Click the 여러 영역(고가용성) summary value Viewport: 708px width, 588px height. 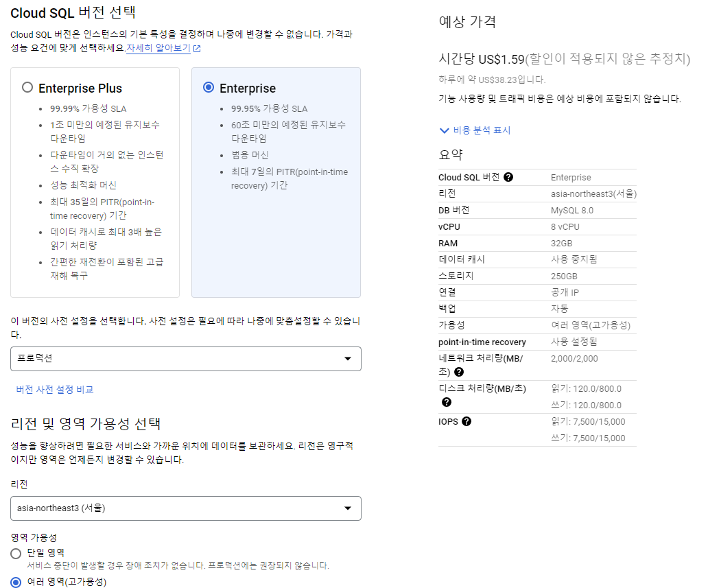(x=591, y=325)
